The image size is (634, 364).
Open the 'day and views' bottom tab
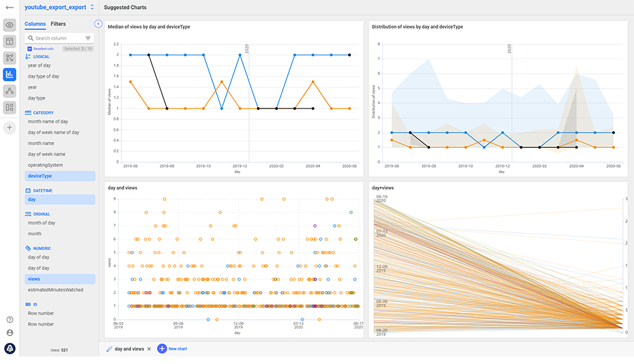pyautogui.click(x=130, y=349)
